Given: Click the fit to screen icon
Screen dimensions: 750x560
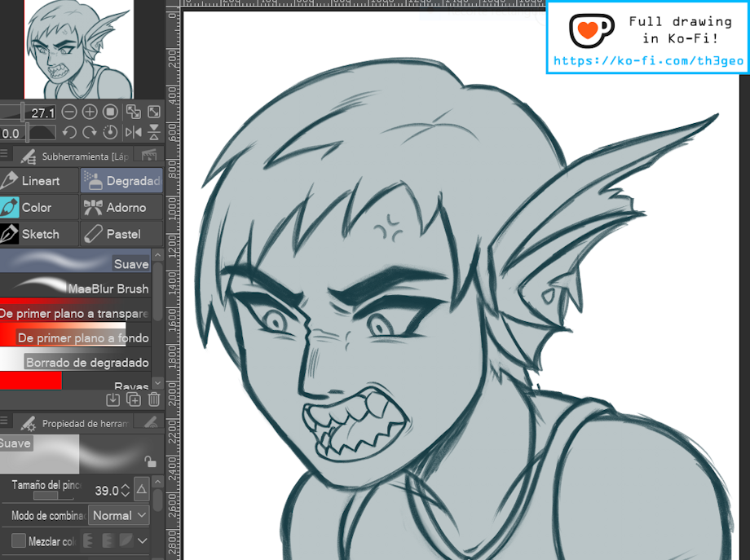Looking at the screenshot, I should click(x=133, y=112).
